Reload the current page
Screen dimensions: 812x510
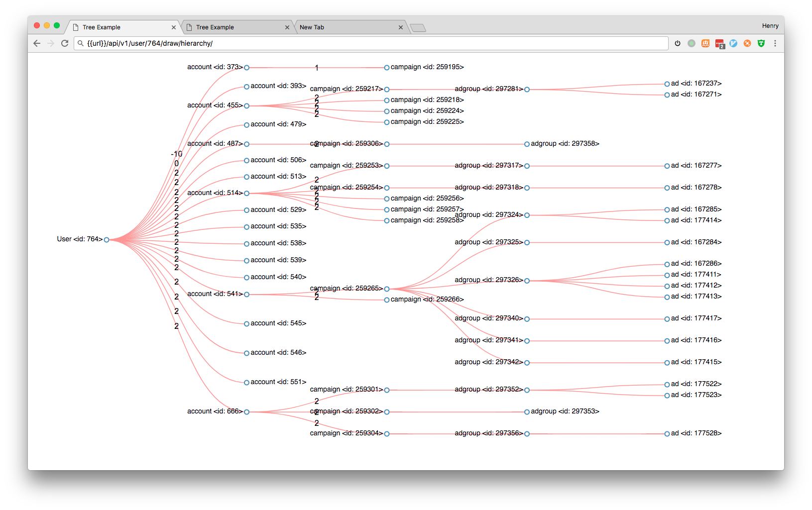pyautogui.click(x=65, y=43)
